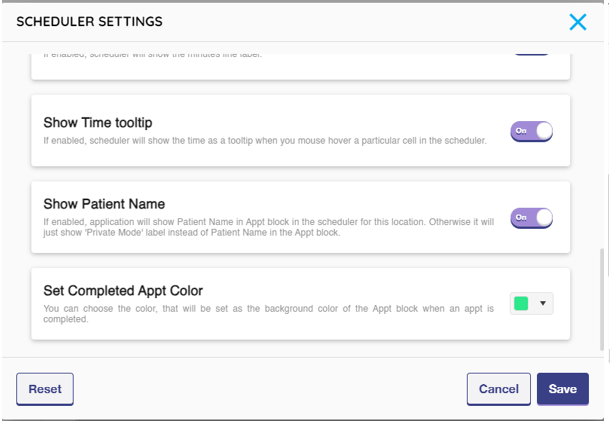Click the SCHEDULER SETTINGS title text
This screenshot has width=616, height=427.
tap(89, 21)
